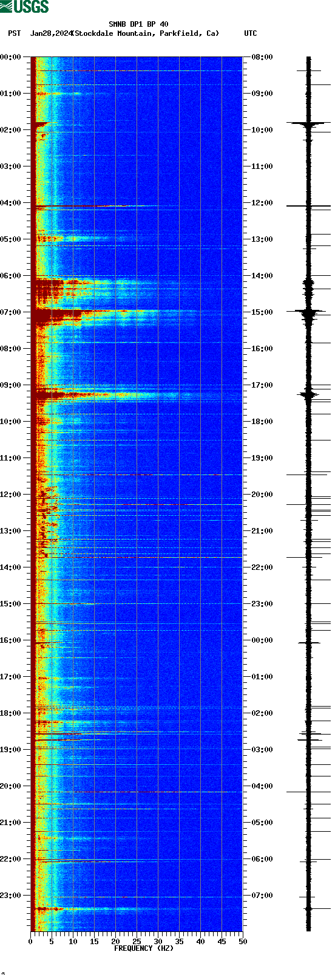The image size is (335, 980).
Task: Click the '45' frequency axis tick label
Action: (x=222, y=942)
